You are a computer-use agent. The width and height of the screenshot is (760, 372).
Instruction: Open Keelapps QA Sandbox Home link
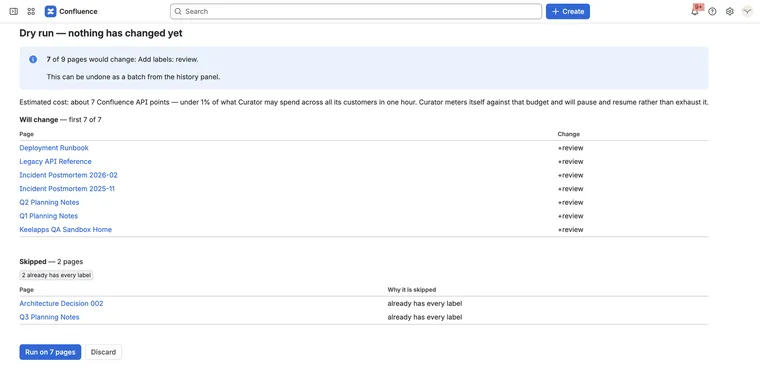pyautogui.click(x=65, y=229)
